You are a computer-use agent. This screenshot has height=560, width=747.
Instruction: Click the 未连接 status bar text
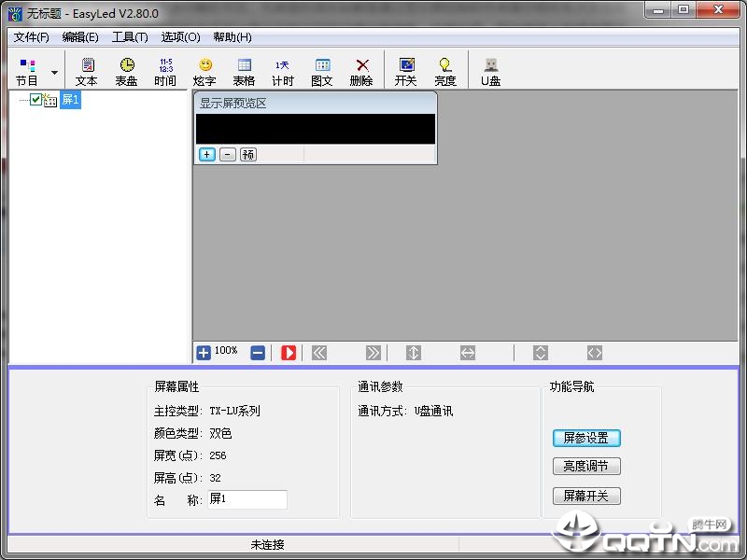click(x=268, y=545)
